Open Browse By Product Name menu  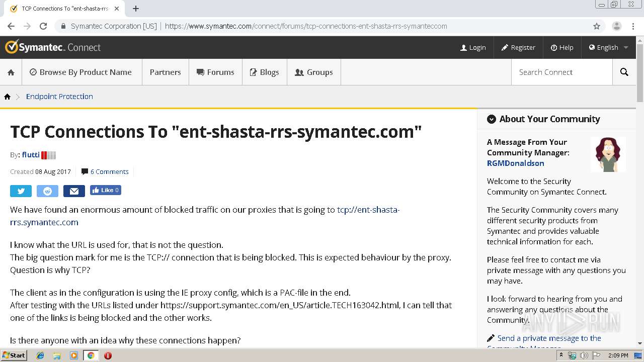click(80, 72)
